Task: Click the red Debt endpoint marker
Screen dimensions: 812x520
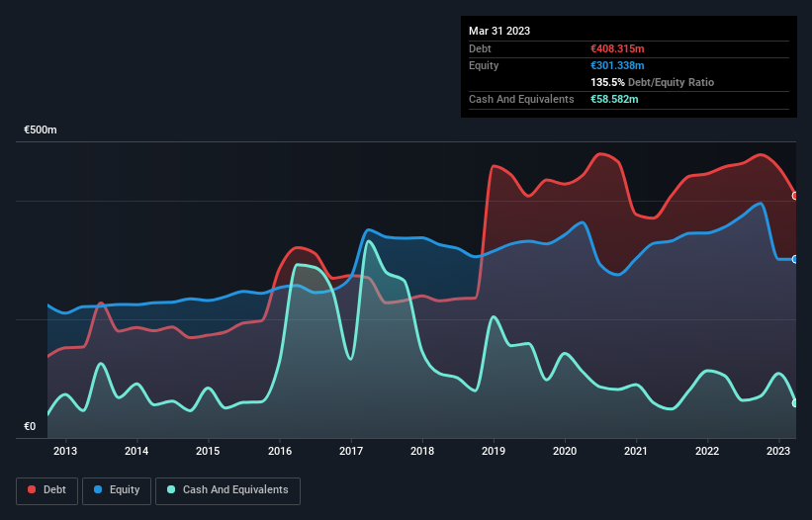Action: (x=795, y=196)
